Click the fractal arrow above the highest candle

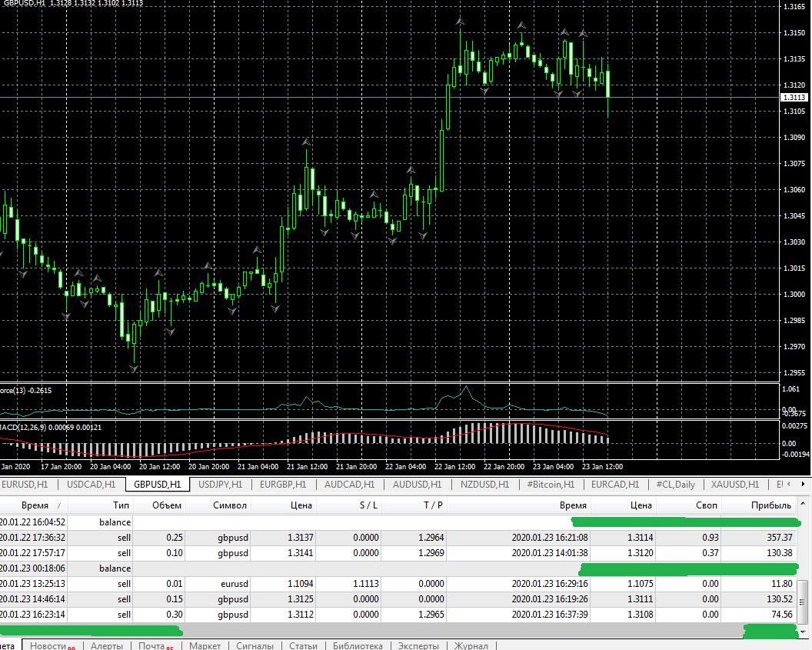point(460,22)
